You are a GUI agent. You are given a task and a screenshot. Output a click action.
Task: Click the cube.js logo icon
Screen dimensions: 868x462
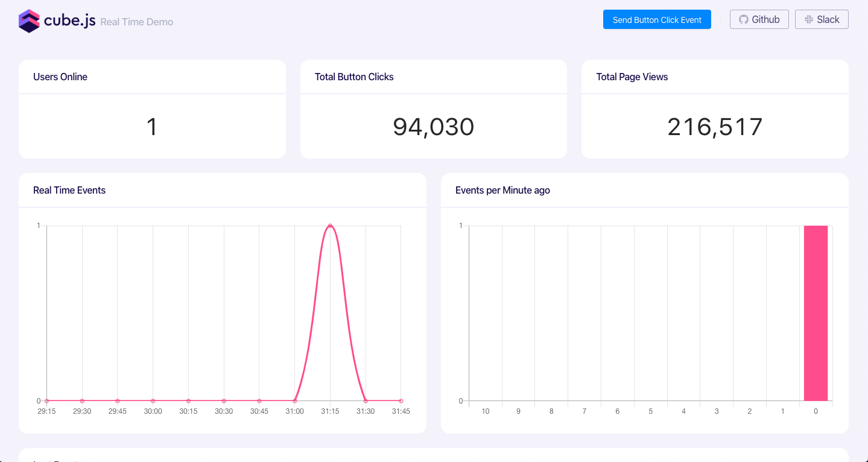pos(29,21)
